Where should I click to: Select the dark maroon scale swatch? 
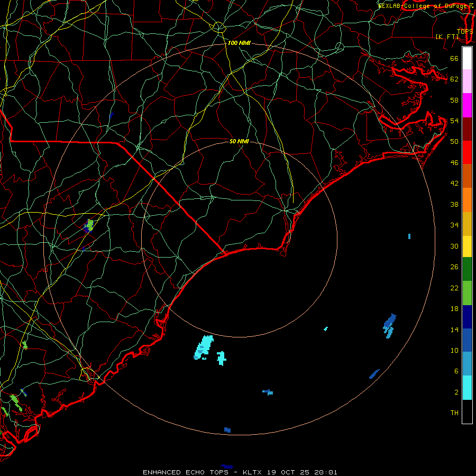[467, 129]
